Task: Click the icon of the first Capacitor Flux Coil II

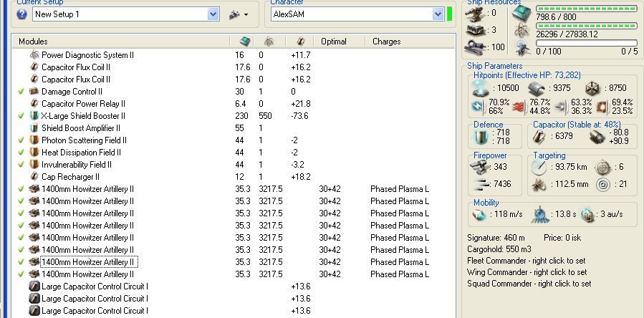Action: (x=34, y=67)
